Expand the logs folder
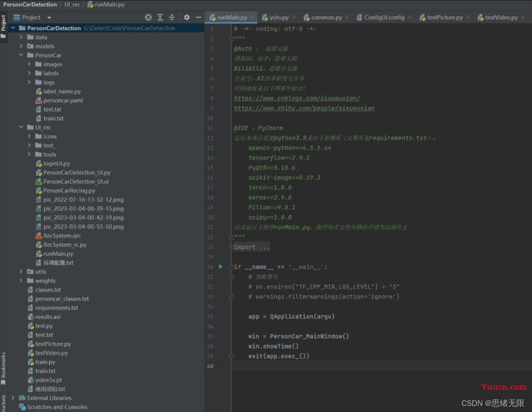Screen dimensions: 532x412 tap(29, 82)
